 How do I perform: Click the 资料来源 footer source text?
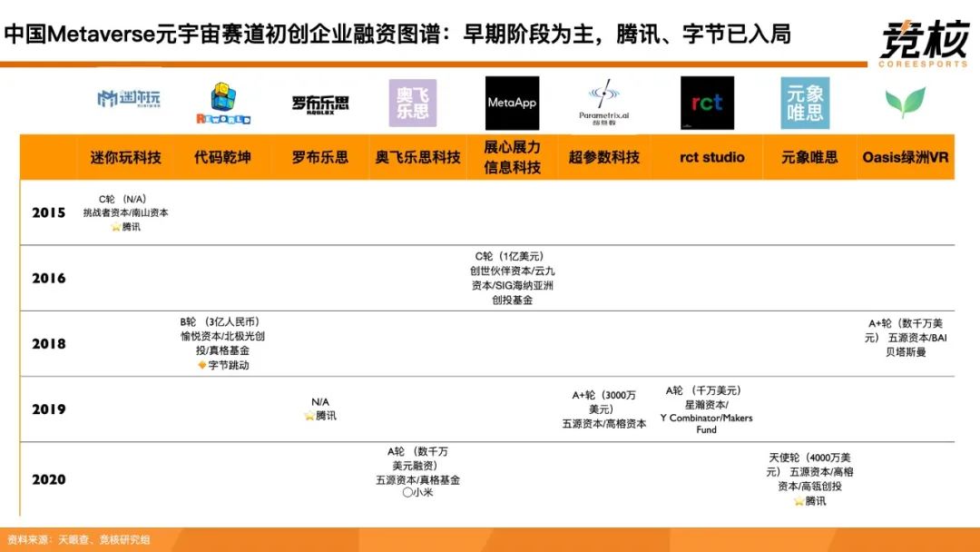pyautogui.click(x=79, y=539)
